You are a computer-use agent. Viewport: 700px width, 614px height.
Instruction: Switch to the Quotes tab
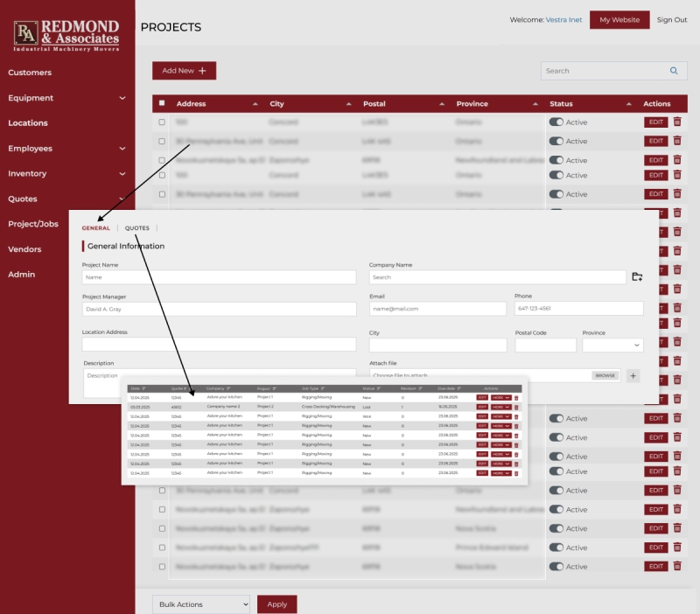(x=137, y=228)
